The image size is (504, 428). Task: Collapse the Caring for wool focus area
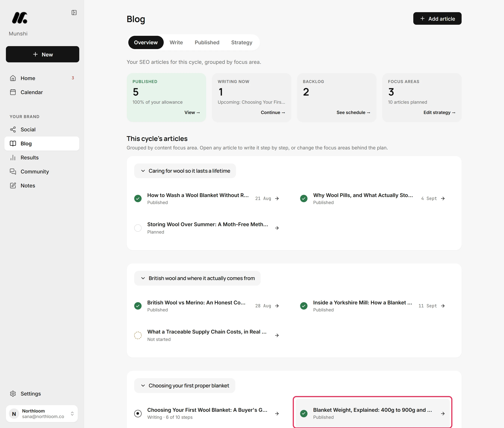[185, 171]
